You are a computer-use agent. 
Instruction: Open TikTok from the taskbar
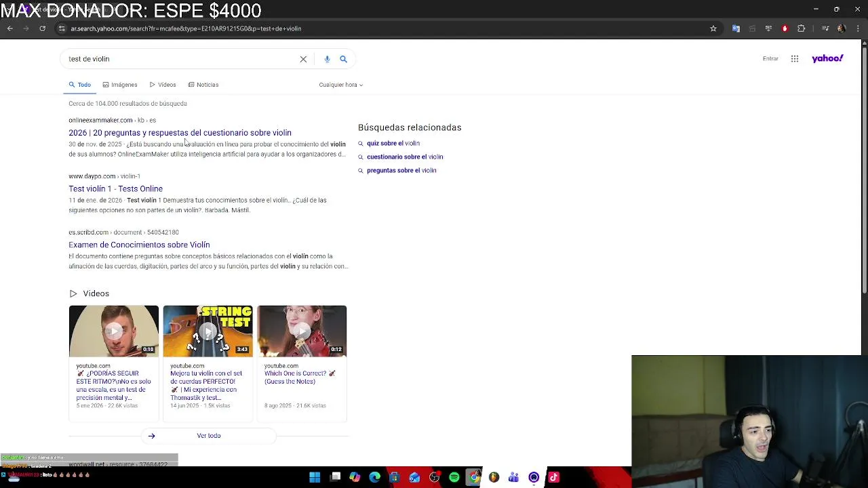pos(553,477)
